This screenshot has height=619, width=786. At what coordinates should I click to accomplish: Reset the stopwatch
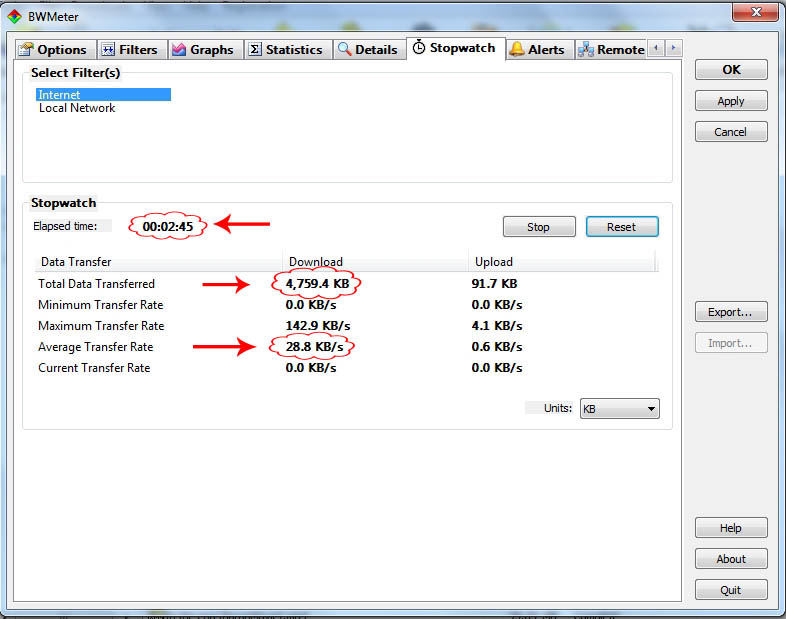622,227
